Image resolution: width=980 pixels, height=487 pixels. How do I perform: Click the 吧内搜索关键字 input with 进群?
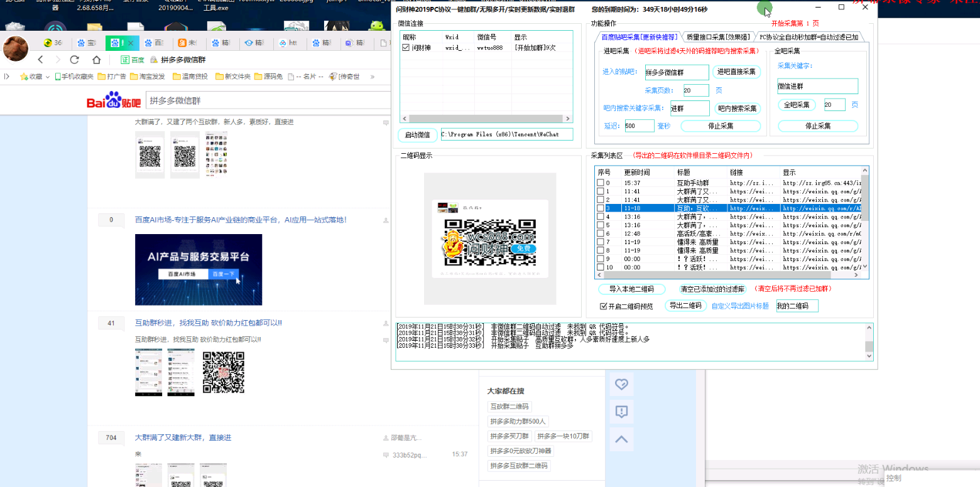click(x=690, y=109)
